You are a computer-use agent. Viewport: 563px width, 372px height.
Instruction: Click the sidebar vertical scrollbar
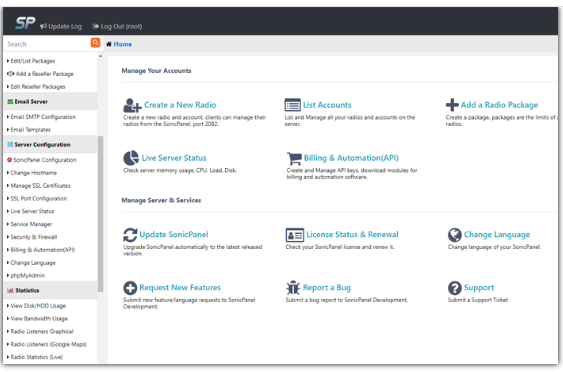(x=101, y=214)
